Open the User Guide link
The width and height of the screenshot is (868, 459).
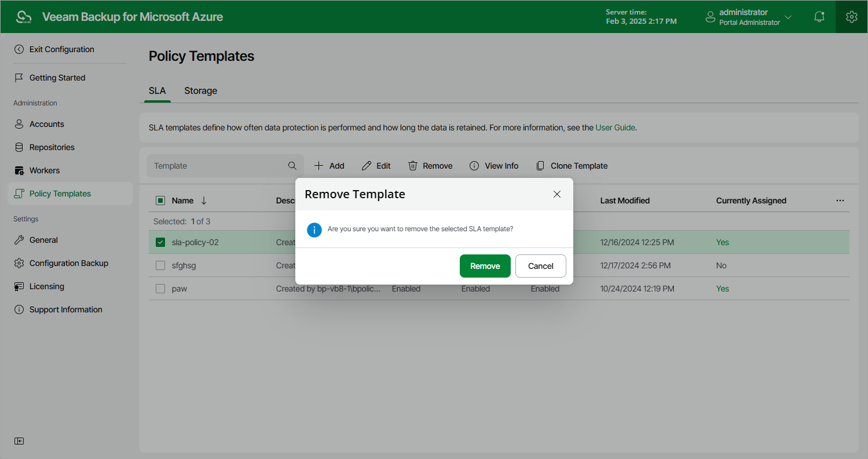click(615, 128)
